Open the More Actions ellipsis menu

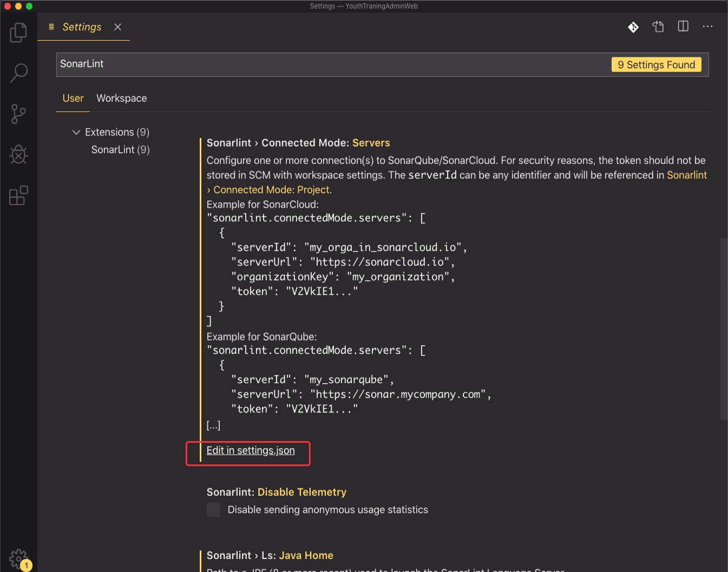coord(707,27)
